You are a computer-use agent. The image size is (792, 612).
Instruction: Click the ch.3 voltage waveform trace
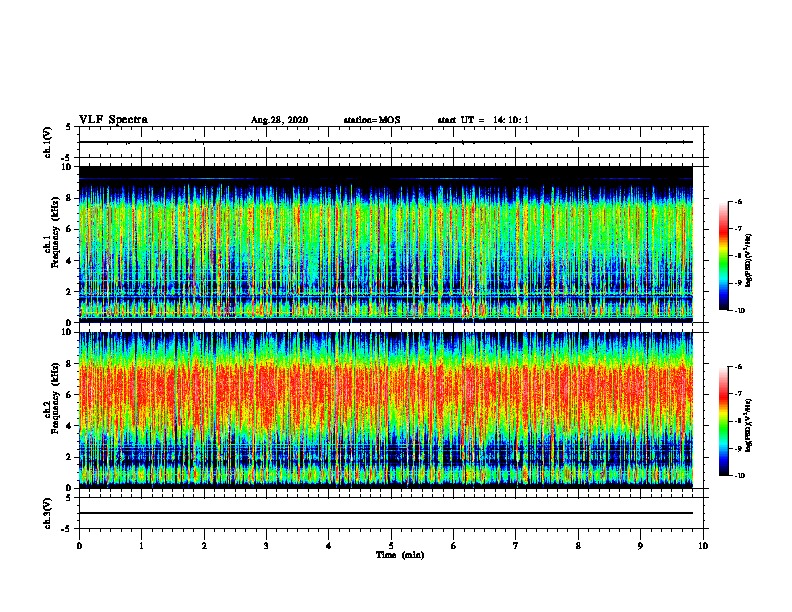pyautogui.click(x=386, y=513)
